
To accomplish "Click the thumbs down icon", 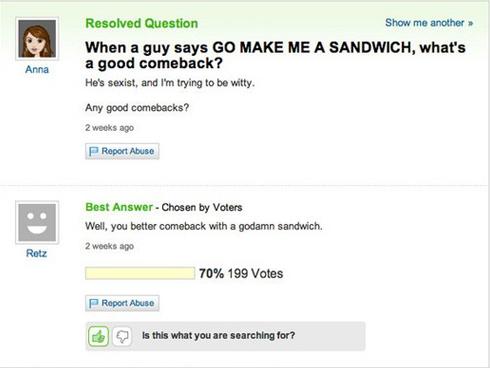I will click(x=122, y=336).
